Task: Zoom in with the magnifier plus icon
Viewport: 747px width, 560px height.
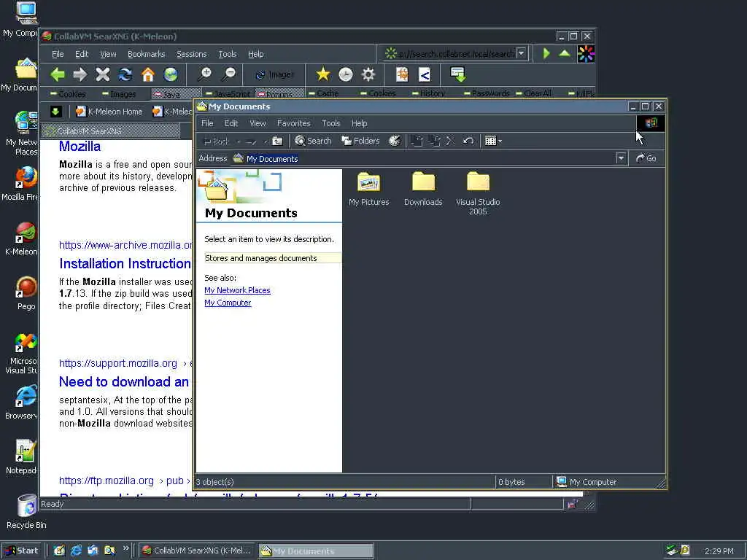Action: tap(204, 74)
